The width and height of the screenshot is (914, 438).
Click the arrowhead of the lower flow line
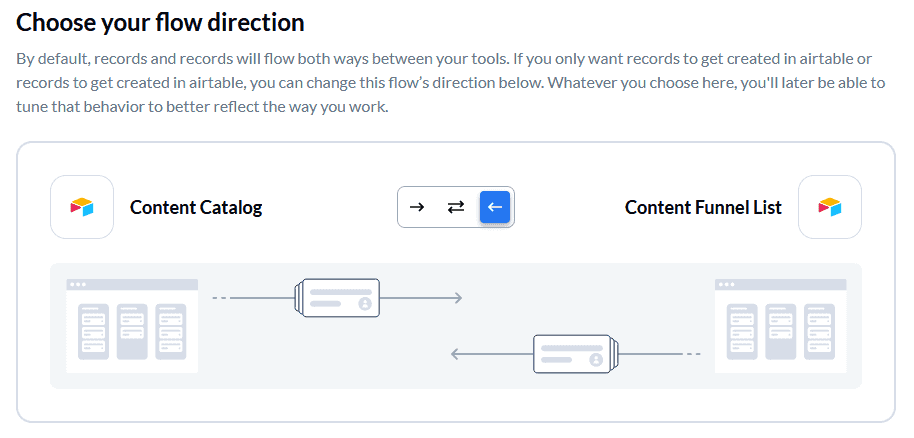click(456, 354)
